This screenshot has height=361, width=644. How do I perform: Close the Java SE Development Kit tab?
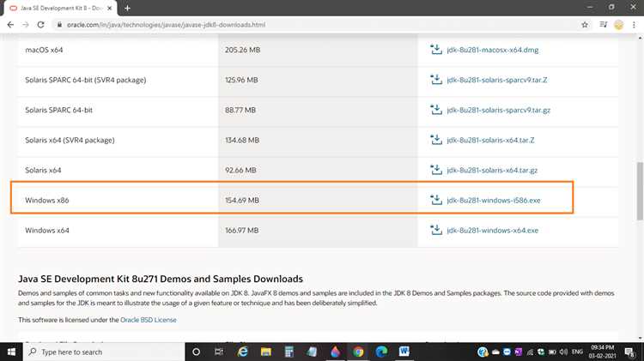coord(110,9)
